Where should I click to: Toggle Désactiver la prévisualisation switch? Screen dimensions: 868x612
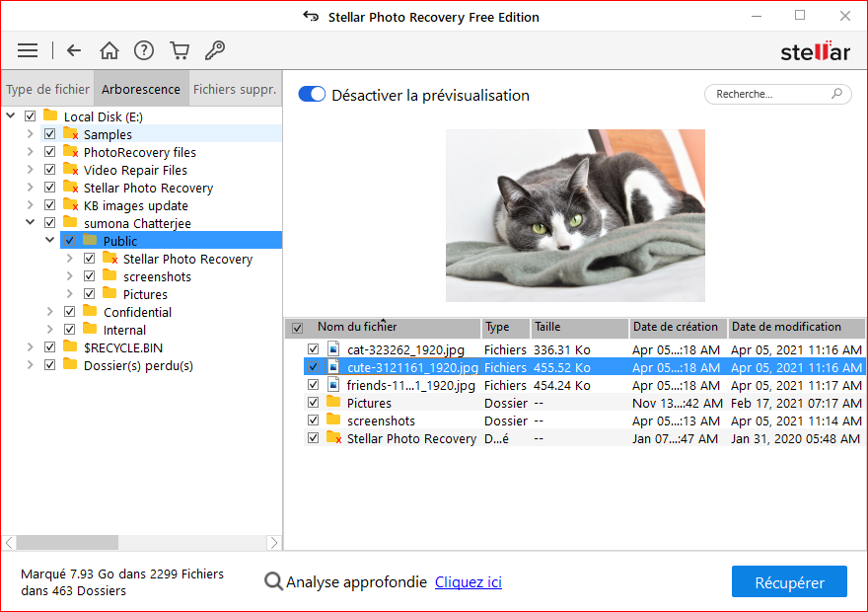(312, 94)
